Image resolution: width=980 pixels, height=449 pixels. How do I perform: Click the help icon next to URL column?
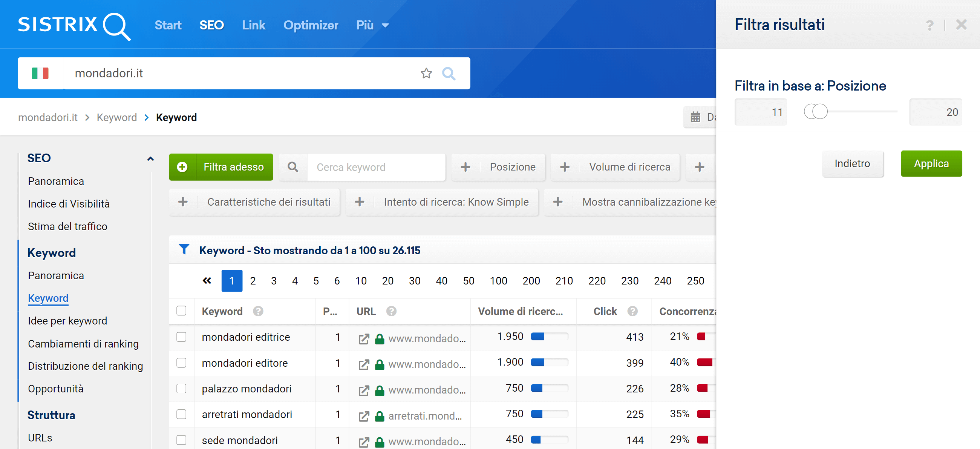pos(391,311)
